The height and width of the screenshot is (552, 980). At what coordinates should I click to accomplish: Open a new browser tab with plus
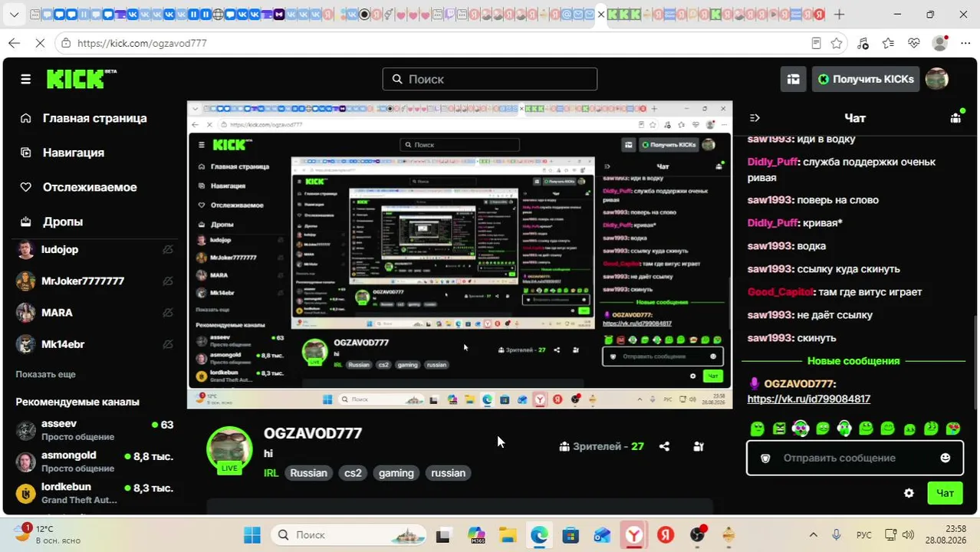[839, 15]
